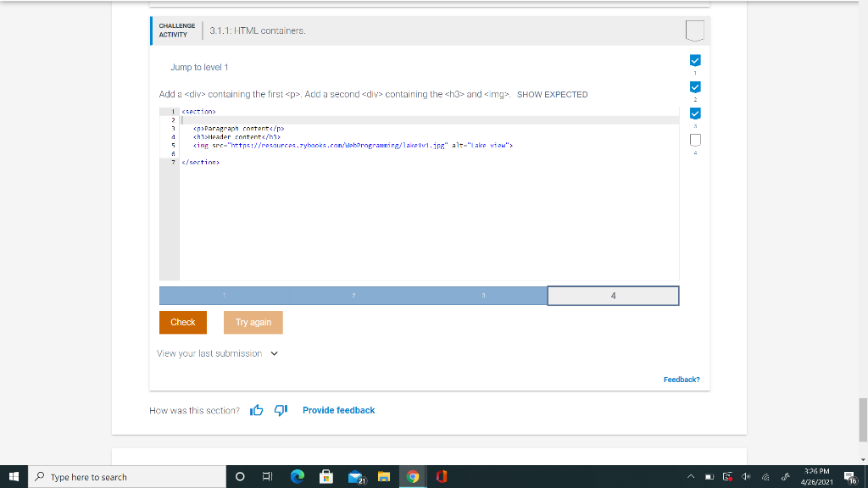Launch the Office app from the taskbar
Screen dimensions: 868x488
point(441,477)
